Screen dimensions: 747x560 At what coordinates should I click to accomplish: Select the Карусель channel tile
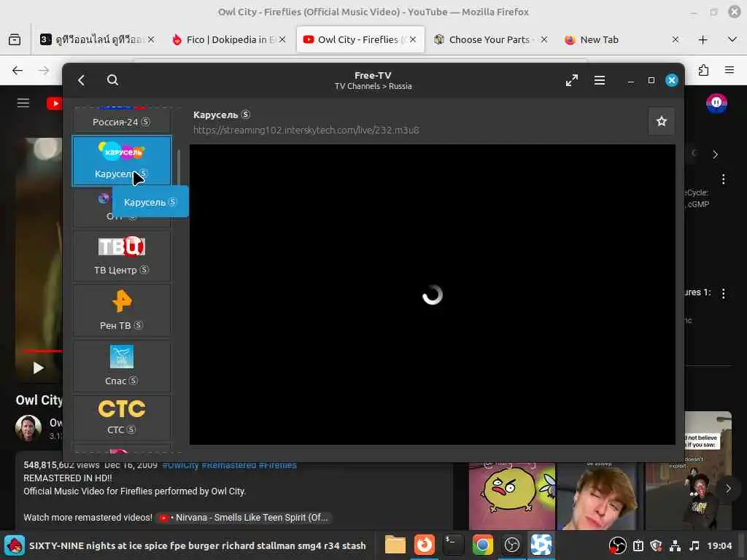click(x=122, y=160)
